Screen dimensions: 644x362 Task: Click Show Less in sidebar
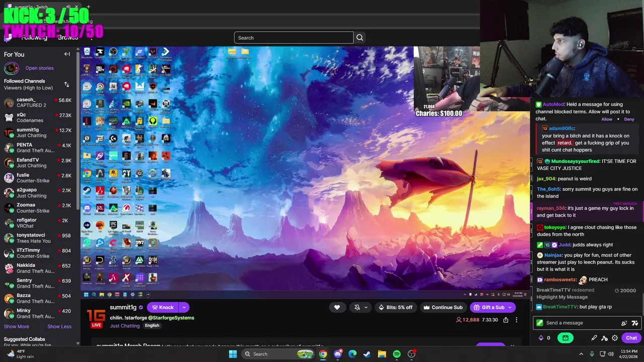click(x=59, y=326)
